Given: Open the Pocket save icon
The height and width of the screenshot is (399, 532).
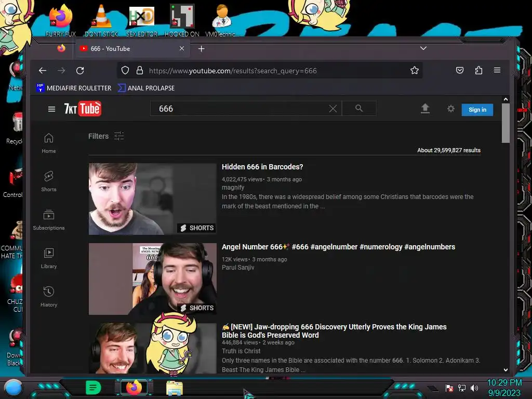Looking at the screenshot, I should pyautogui.click(x=460, y=70).
